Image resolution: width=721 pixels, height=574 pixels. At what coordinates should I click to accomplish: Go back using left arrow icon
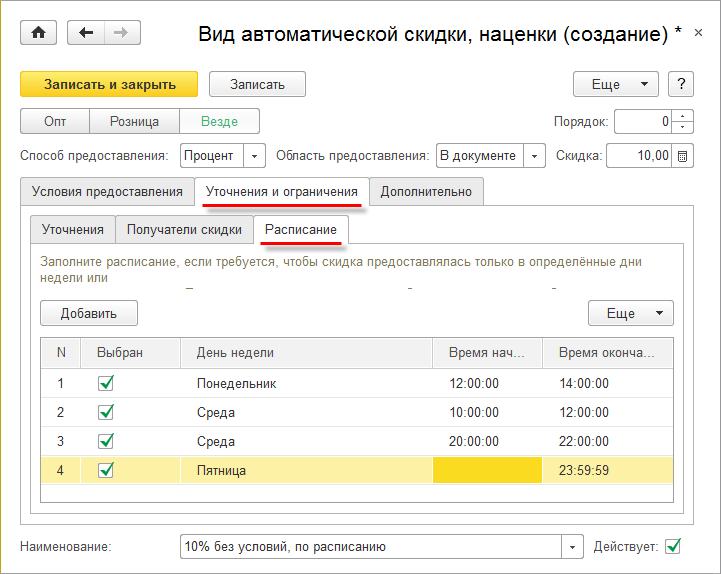(86, 33)
